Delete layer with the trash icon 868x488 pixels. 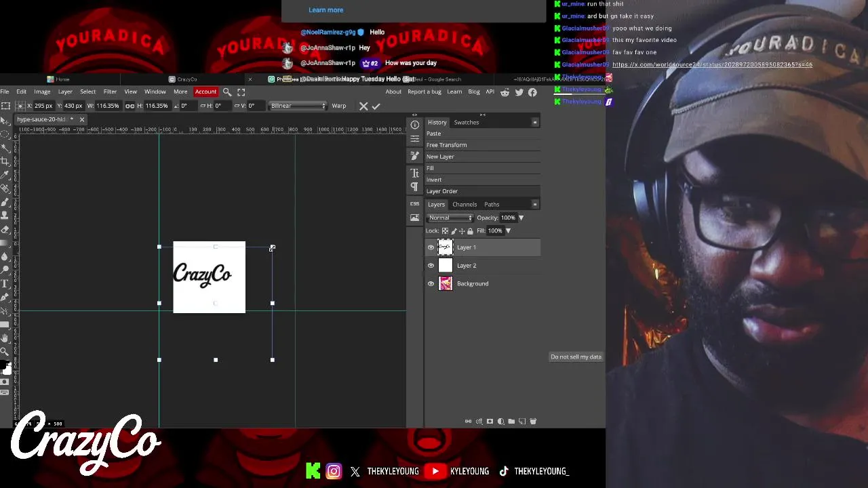pos(533,422)
